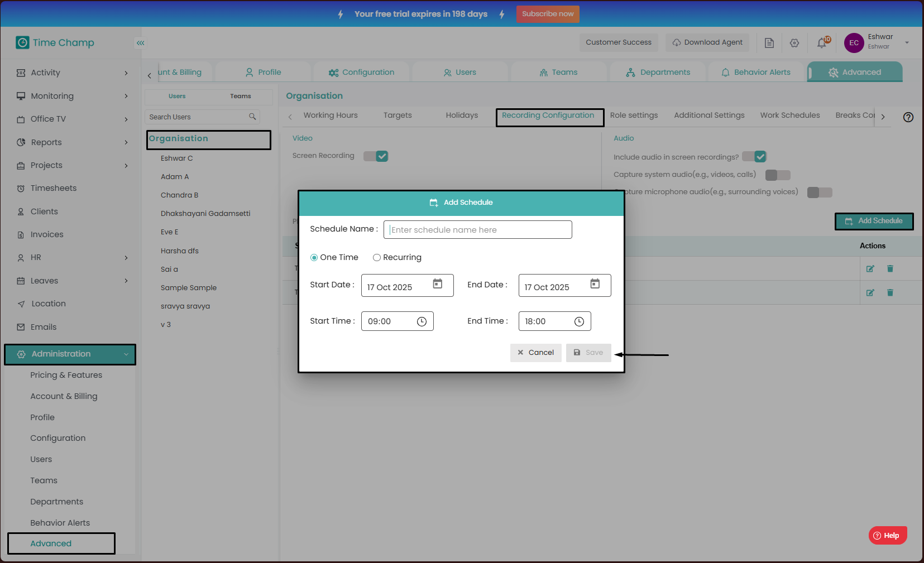Switch to the Holidays tab
Screen dimensions: 924x563
point(462,116)
